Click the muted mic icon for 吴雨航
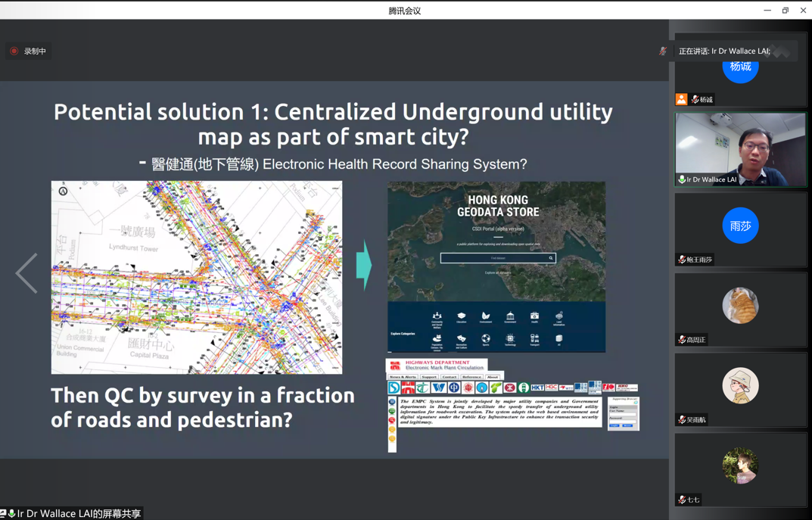Screen dimensions: 812x520 (682, 419)
